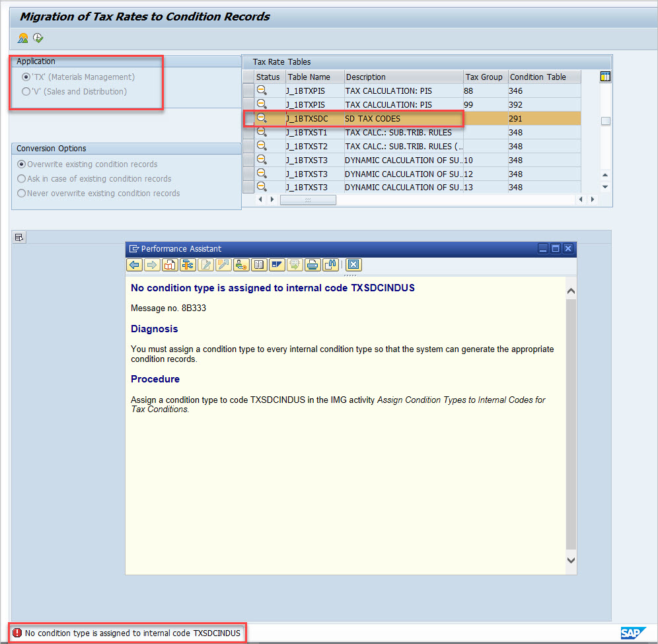
Task: Click the binoculars search icon
Action: (331, 265)
